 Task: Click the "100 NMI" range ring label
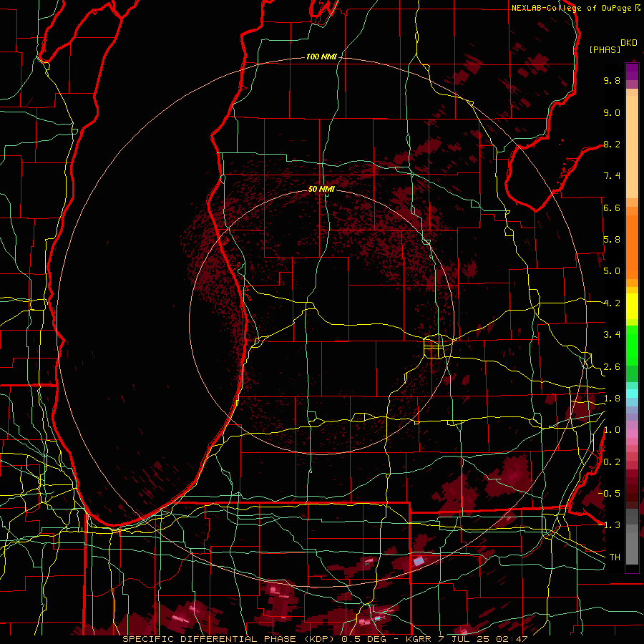point(321,57)
